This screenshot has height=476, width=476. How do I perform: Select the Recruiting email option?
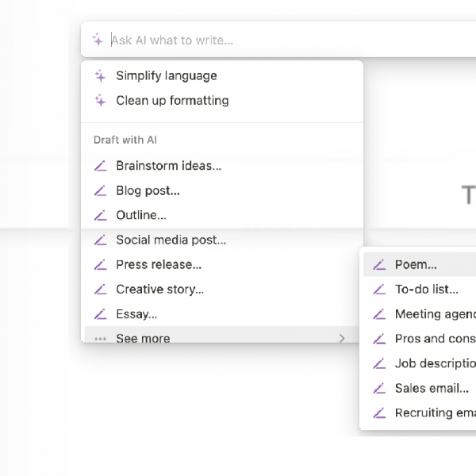435,413
